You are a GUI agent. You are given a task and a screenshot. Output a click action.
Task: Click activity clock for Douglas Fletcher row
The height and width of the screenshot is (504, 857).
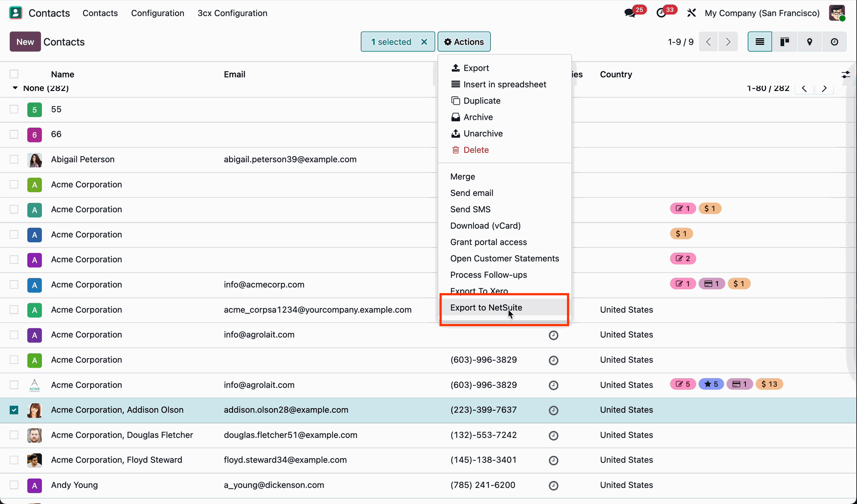pos(553,435)
